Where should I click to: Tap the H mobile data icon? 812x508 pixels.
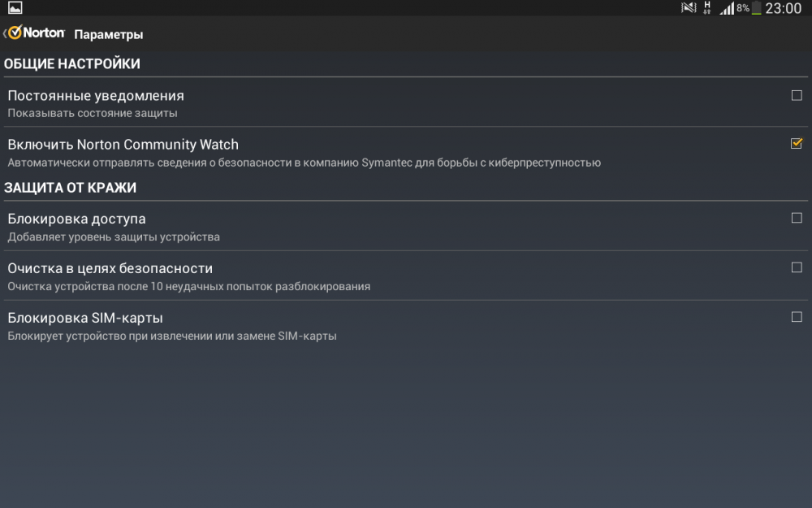(x=707, y=8)
